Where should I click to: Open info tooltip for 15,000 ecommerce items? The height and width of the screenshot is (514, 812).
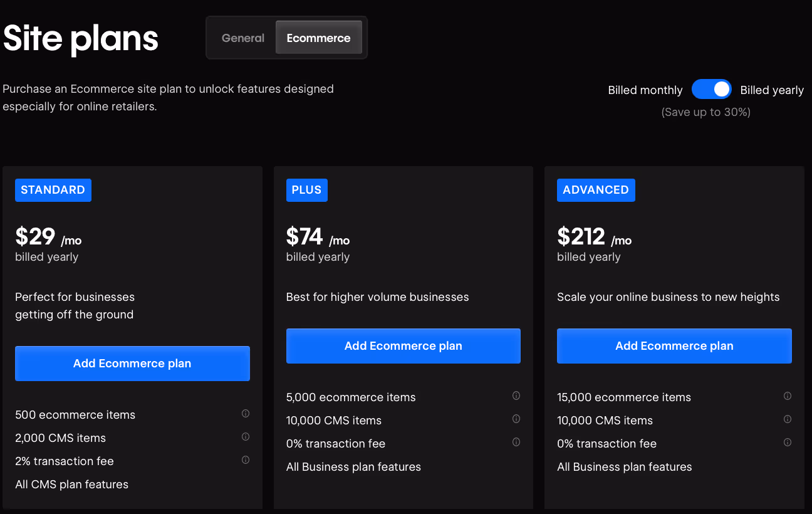[x=788, y=396]
